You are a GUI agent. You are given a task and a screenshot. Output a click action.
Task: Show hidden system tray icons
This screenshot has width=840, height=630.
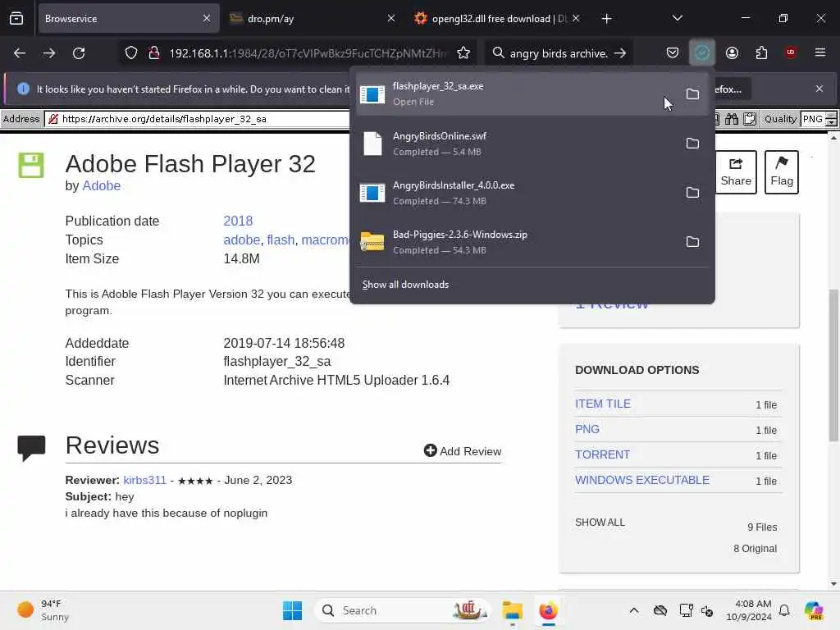coord(634,610)
